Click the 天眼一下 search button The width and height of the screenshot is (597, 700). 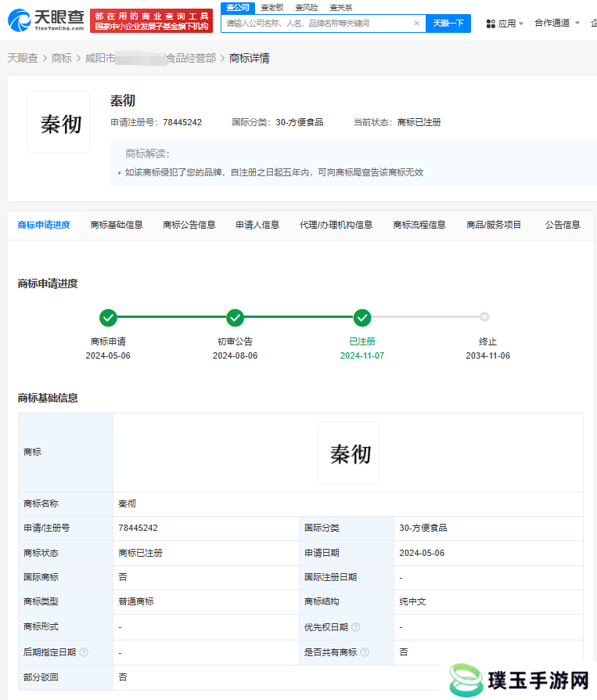coord(448,23)
